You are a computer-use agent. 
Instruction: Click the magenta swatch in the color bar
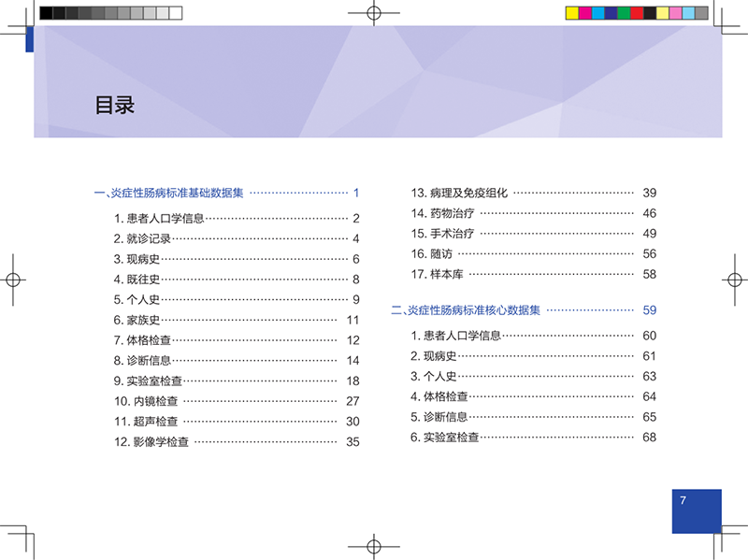pyautogui.click(x=585, y=13)
